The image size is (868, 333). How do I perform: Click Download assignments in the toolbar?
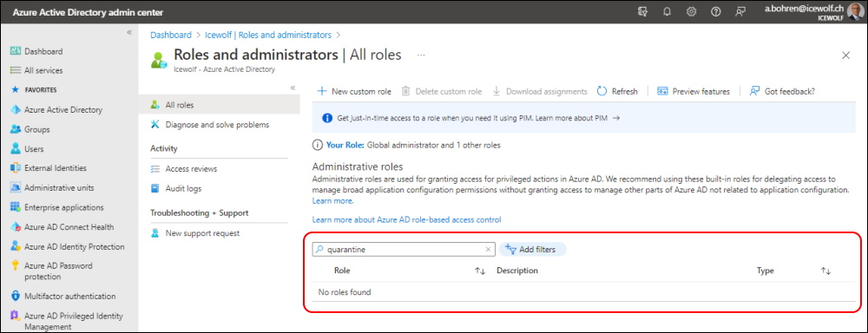click(x=540, y=91)
